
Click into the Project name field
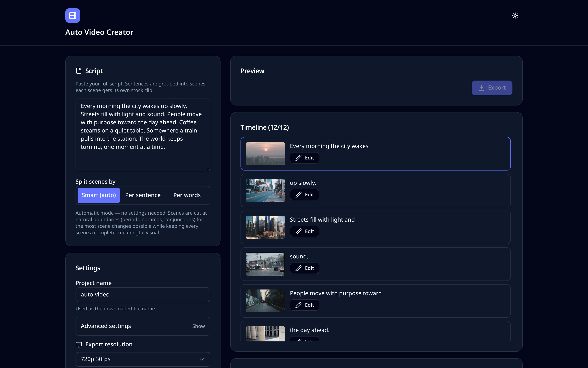coord(143,295)
